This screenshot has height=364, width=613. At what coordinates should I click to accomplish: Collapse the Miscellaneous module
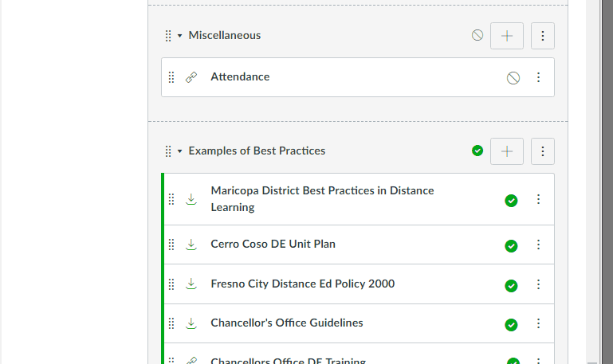click(x=180, y=36)
